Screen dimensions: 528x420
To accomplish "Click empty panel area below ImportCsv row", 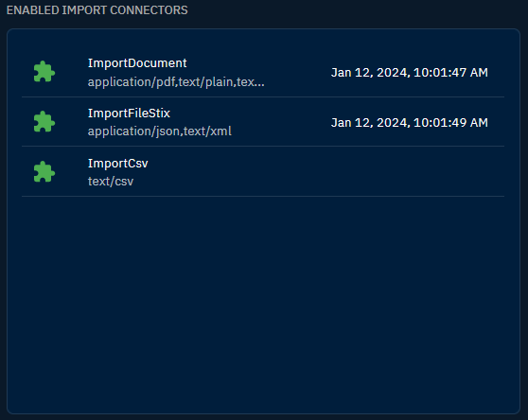I will click(x=263, y=303).
